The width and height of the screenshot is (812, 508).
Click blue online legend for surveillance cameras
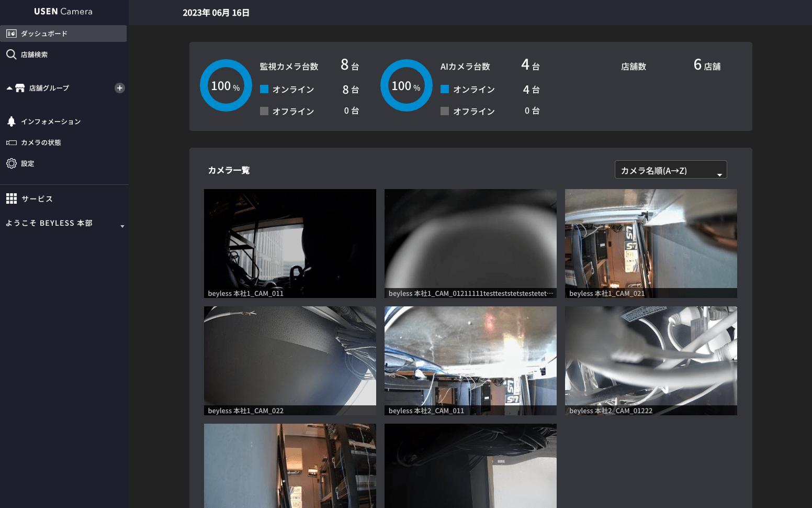264,89
